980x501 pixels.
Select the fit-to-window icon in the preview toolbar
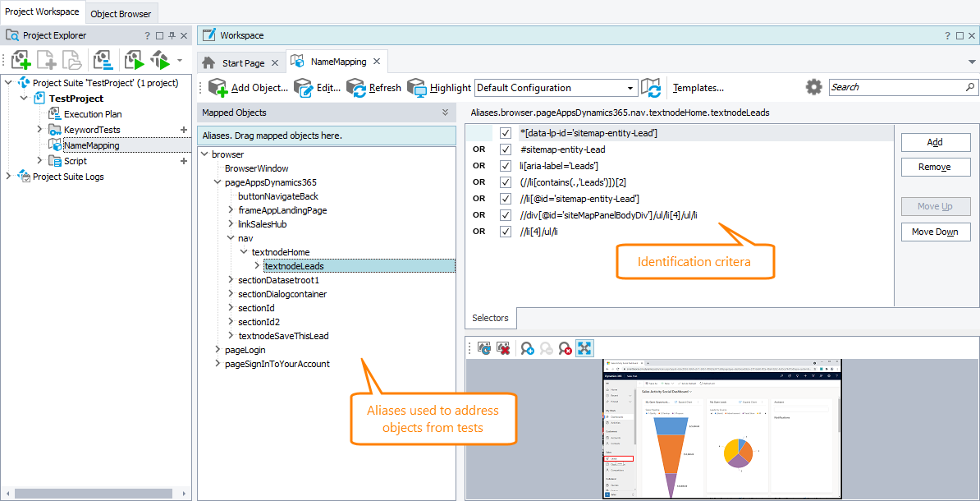(584, 347)
